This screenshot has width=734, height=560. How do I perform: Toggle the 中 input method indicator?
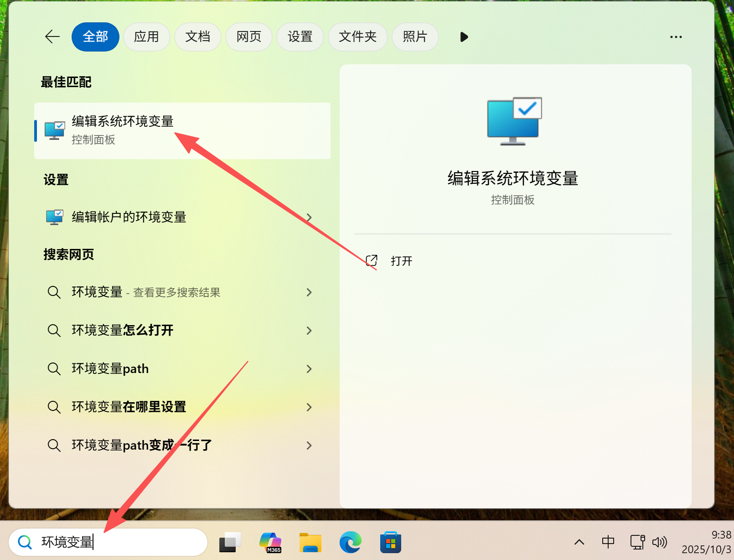[608, 542]
